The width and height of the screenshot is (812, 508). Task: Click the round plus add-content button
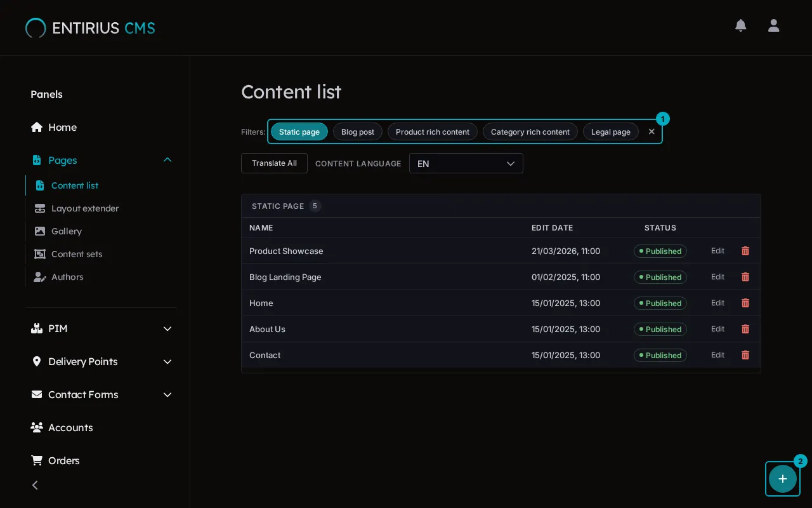pos(782,479)
